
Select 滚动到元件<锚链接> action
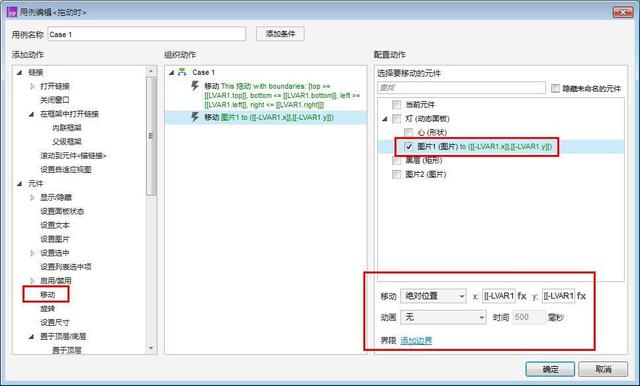[73, 155]
